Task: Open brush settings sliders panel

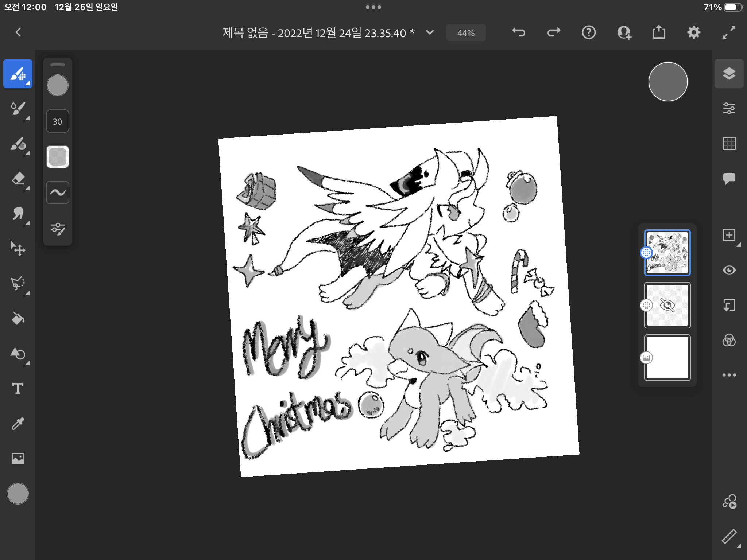Action: click(58, 229)
